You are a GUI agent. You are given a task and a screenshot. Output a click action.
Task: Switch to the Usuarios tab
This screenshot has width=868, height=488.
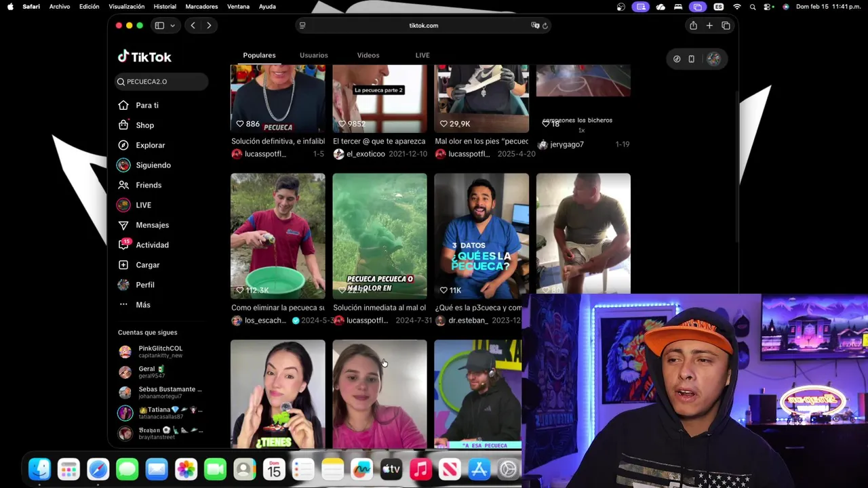313,55
